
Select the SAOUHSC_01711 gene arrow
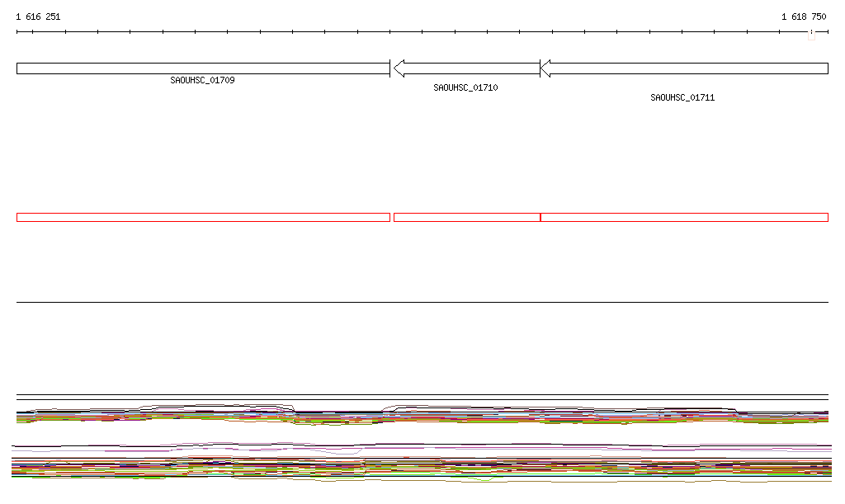684,68
